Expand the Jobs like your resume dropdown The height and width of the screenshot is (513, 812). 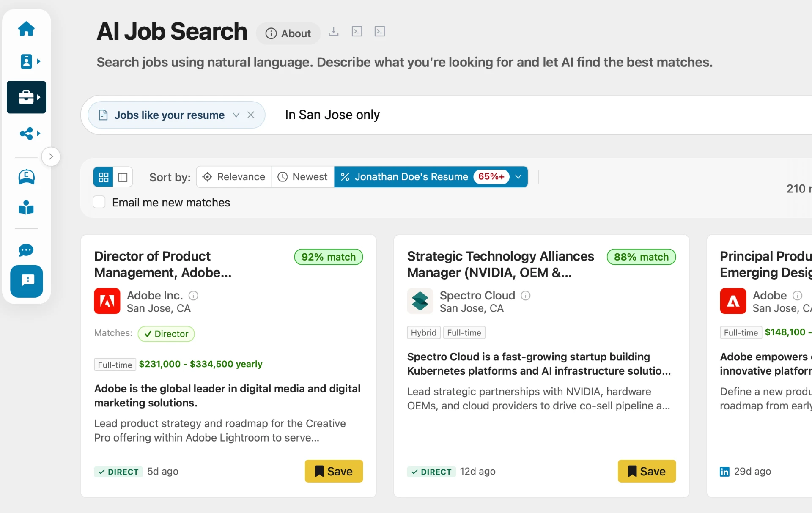tap(236, 115)
